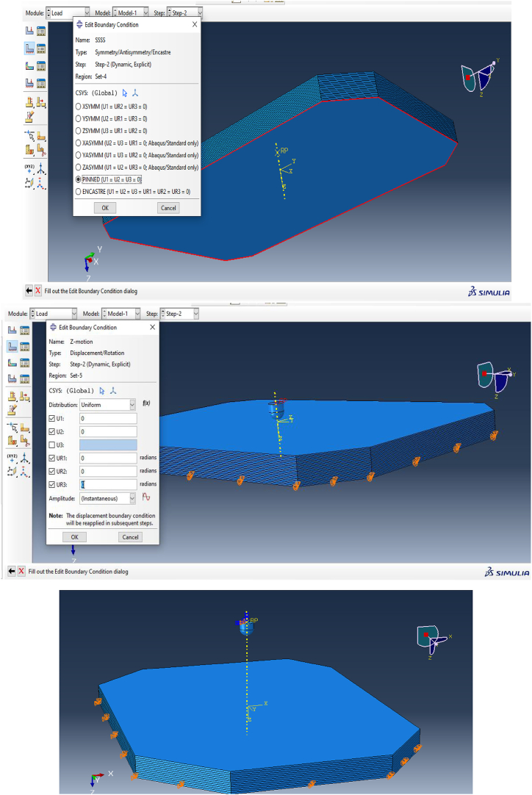
Task: Click the create amplitude curve icon
Action: (x=145, y=497)
